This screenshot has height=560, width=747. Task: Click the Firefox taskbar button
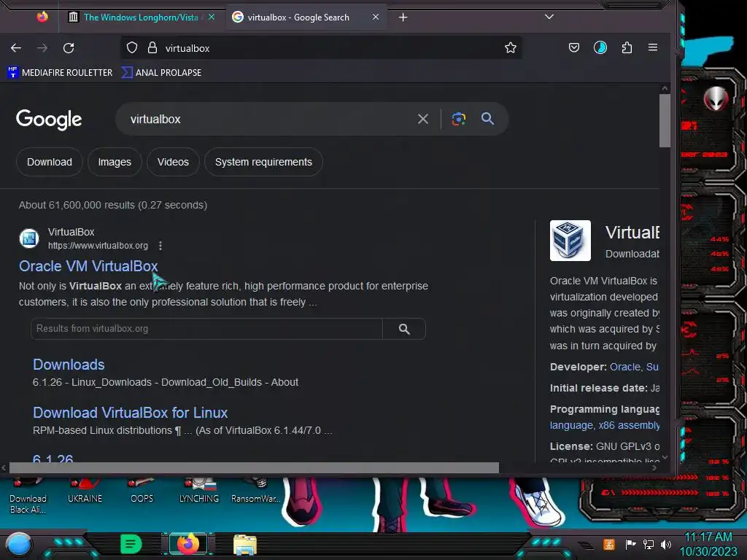coord(188,544)
